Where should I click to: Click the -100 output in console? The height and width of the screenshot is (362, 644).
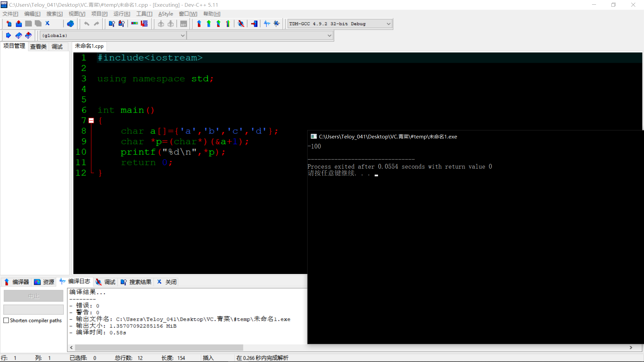click(314, 146)
